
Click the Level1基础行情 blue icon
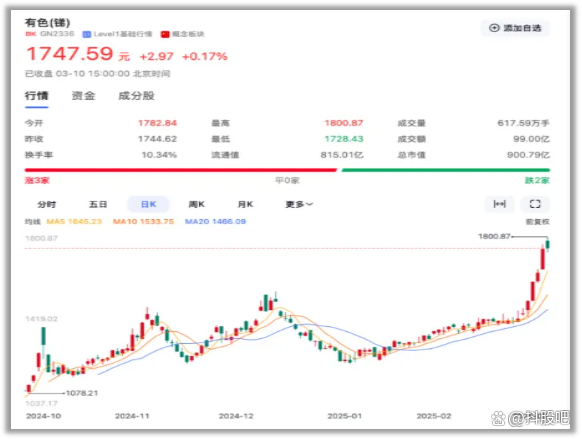(x=87, y=34)
